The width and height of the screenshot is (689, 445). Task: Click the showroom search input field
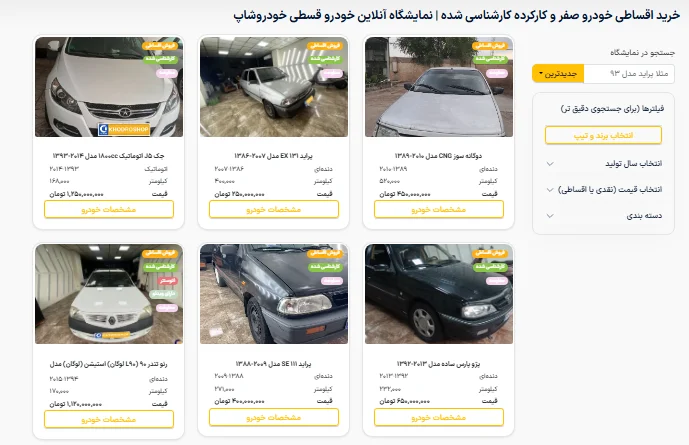tap(629, 74)
